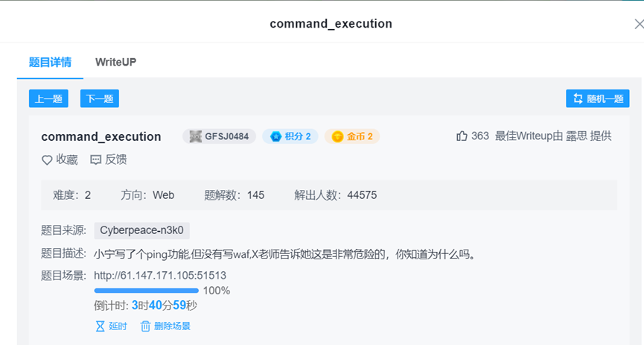Extend scene time with the 延时 hourglass icon

101,326
